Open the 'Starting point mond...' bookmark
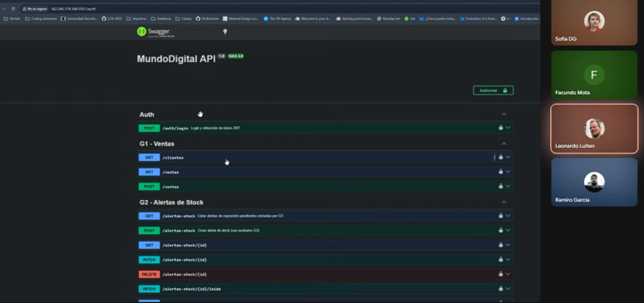Viewport: 644px width, 303px height. click(x=354, y=18)
